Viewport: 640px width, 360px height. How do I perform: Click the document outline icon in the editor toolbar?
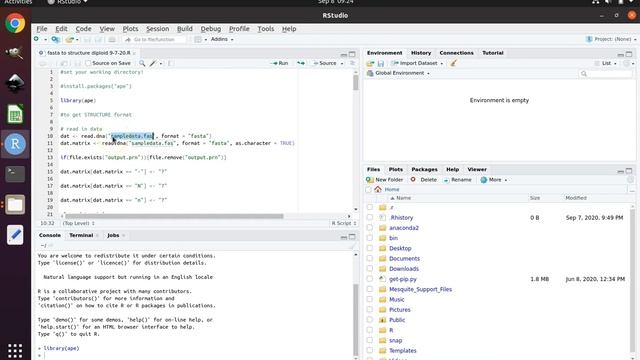[353, 63]
